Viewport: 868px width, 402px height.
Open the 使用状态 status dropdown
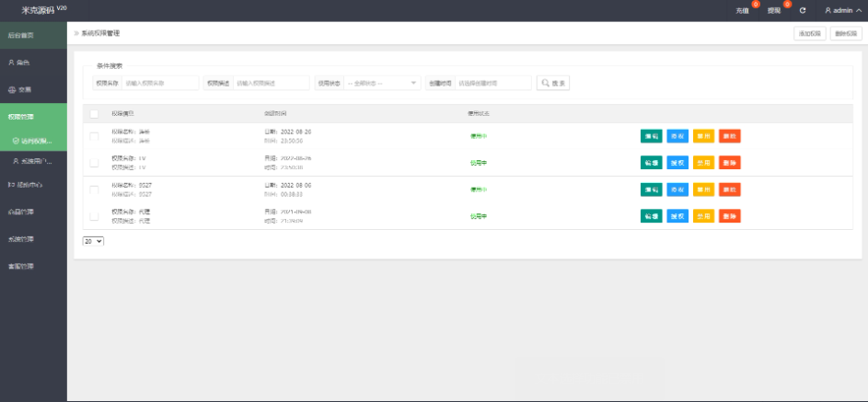coord(382,83)
